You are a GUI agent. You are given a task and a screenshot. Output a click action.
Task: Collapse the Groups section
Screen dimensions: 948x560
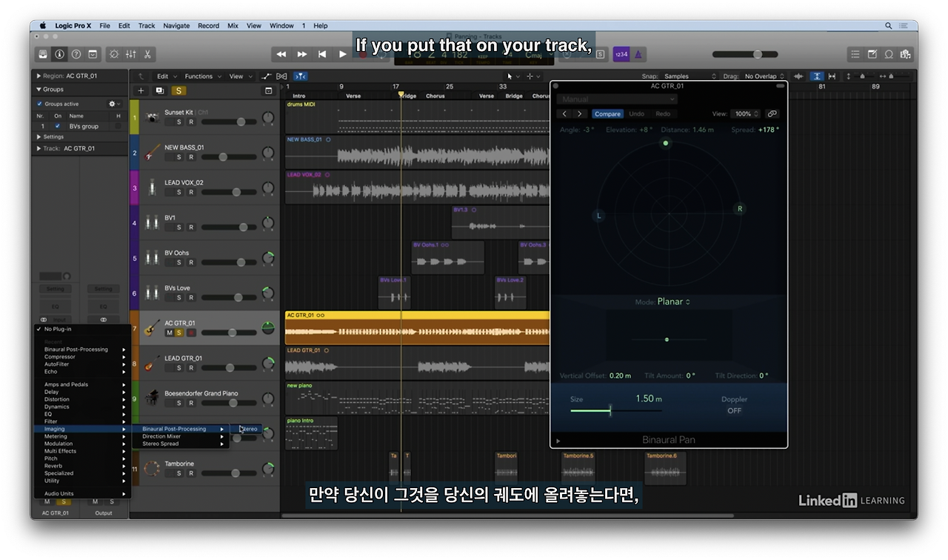(x=39, y=89)
